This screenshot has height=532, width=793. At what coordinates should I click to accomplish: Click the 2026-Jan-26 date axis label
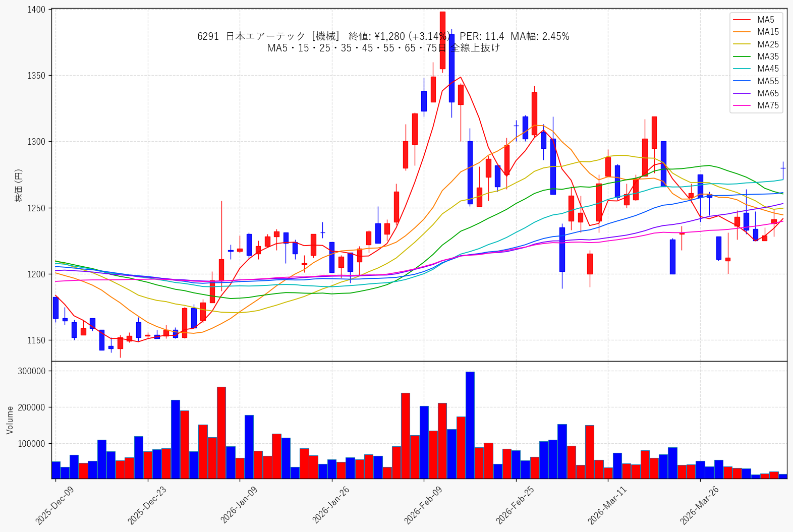coord(331,506)
